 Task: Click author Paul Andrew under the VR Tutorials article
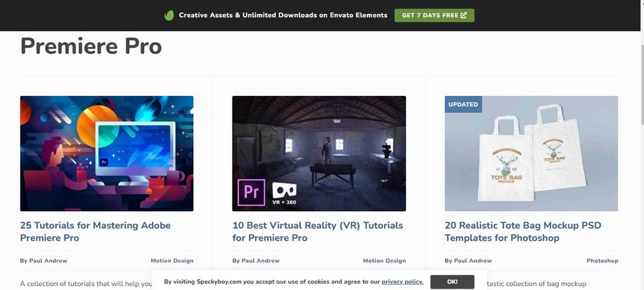[260, 260]
